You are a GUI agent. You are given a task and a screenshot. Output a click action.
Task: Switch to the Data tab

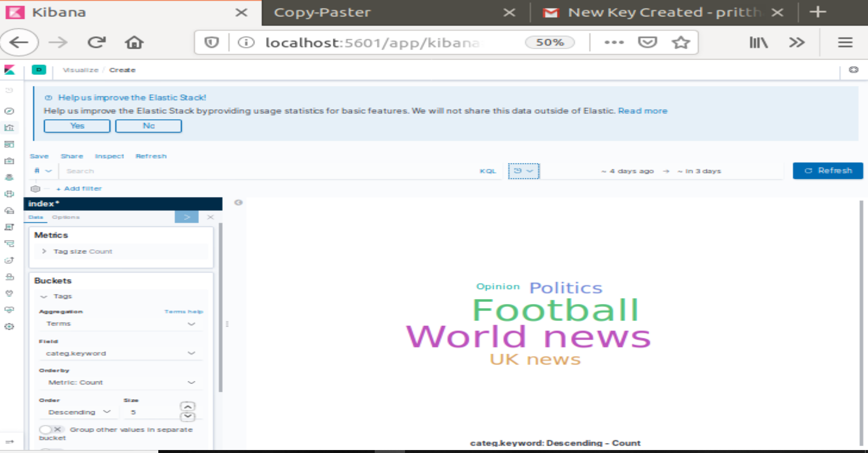tap(36, 217)
